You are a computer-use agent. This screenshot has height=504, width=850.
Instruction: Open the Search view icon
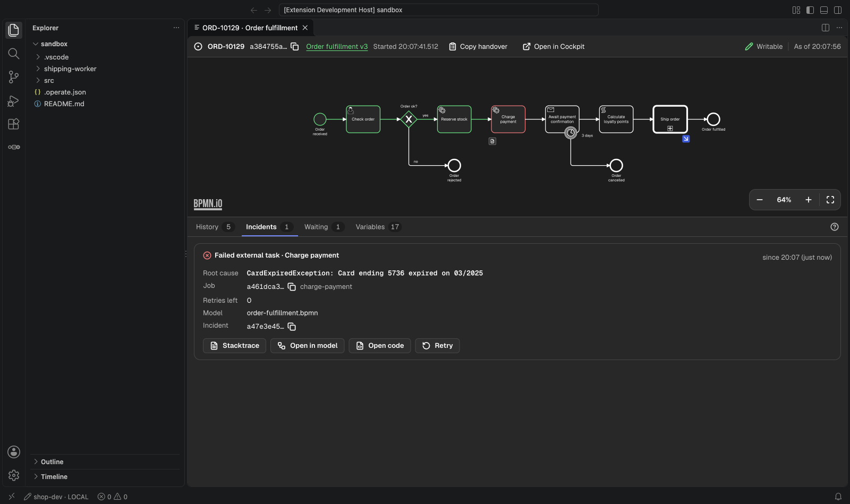coord(14,54)
